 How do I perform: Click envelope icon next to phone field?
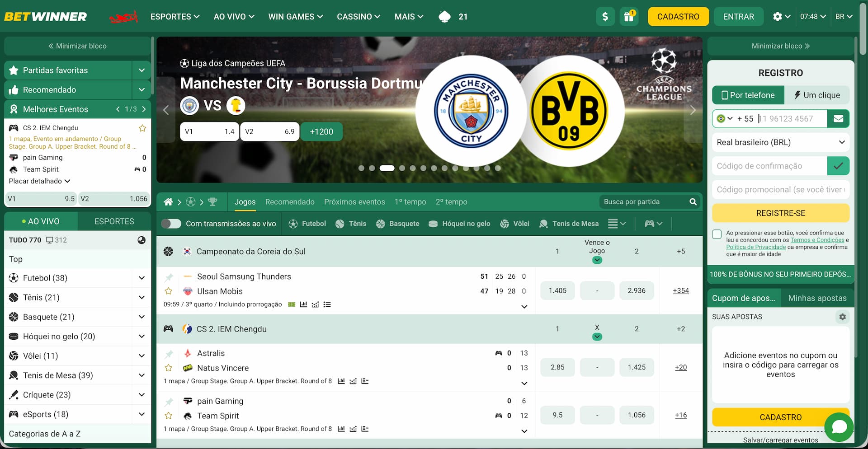click(838, 119)
